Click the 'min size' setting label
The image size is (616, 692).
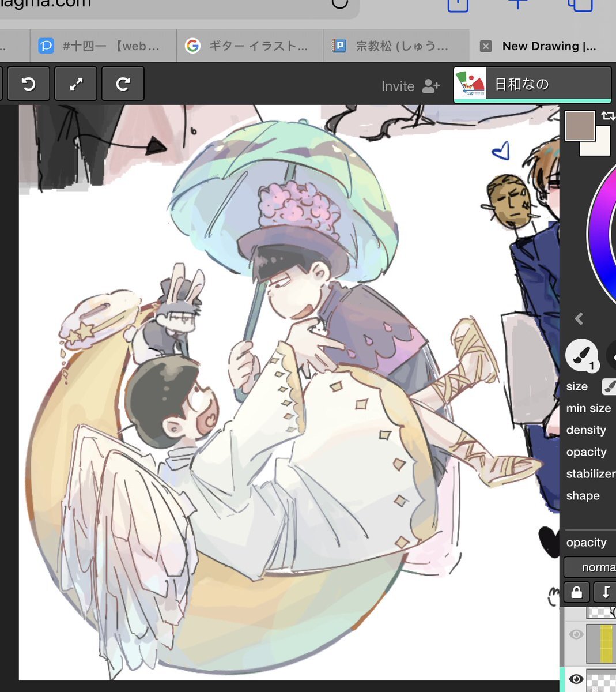pyautogui.click(x=588, y=408)
